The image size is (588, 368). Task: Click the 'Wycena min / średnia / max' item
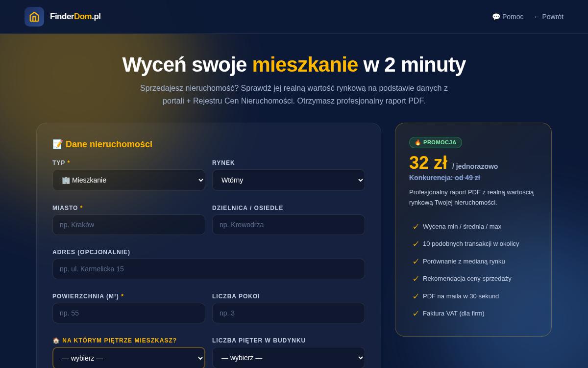[x=462, y=227]
